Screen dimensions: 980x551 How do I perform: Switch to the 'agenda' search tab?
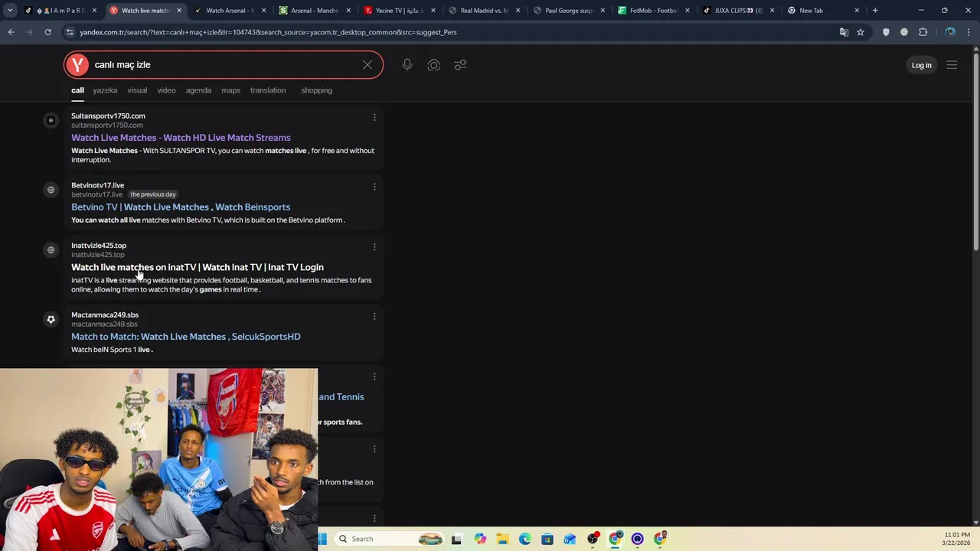(x=198, y=90)
